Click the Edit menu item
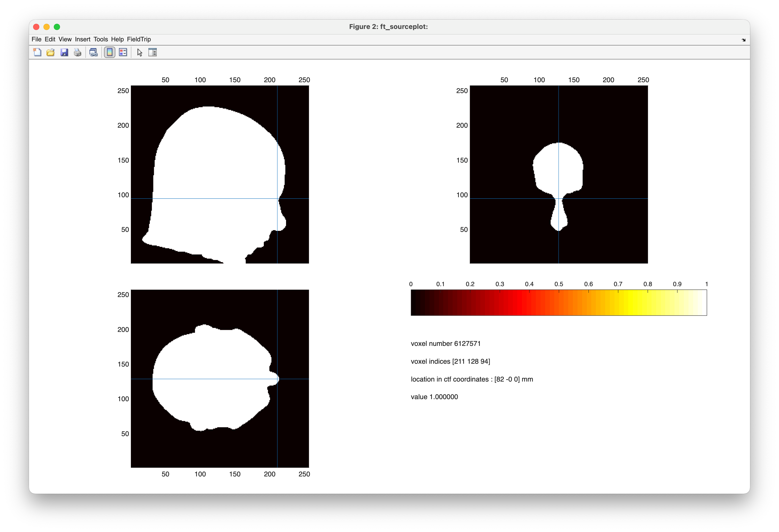 [x=50, y=39]
